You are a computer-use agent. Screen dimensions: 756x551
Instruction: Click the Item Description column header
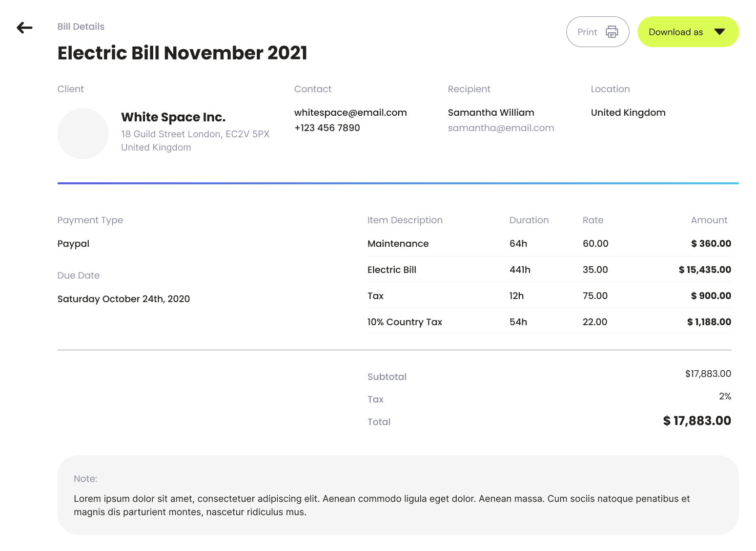pyautogui.click(x=405, y=220)
